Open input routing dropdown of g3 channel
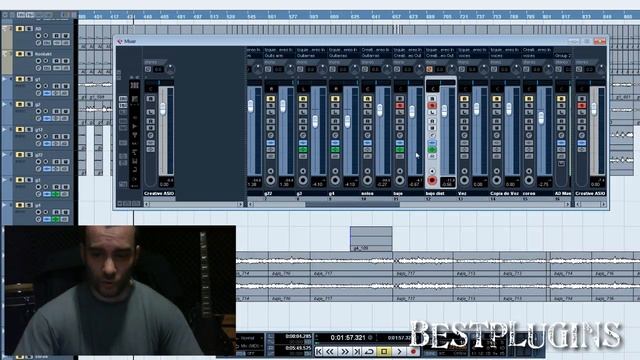The width and height of the screenshot is (640, 360). click(x=311, y=50)
